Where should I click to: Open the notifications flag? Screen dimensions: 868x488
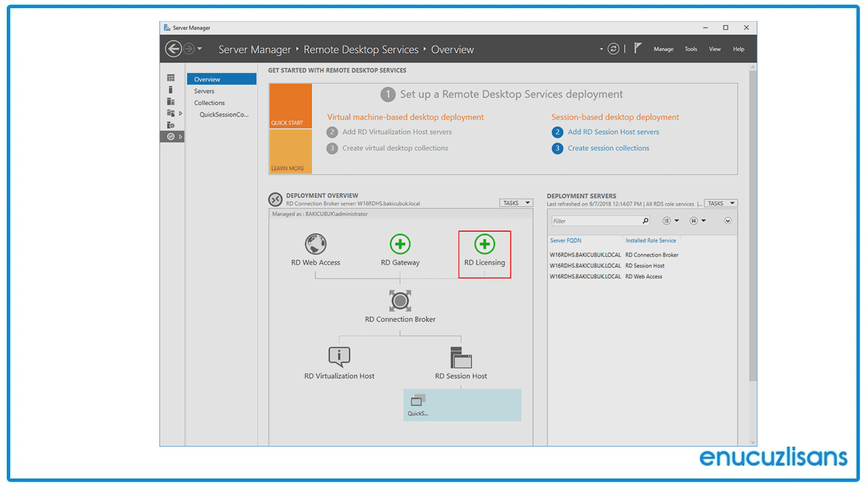(x=637, y=48)
